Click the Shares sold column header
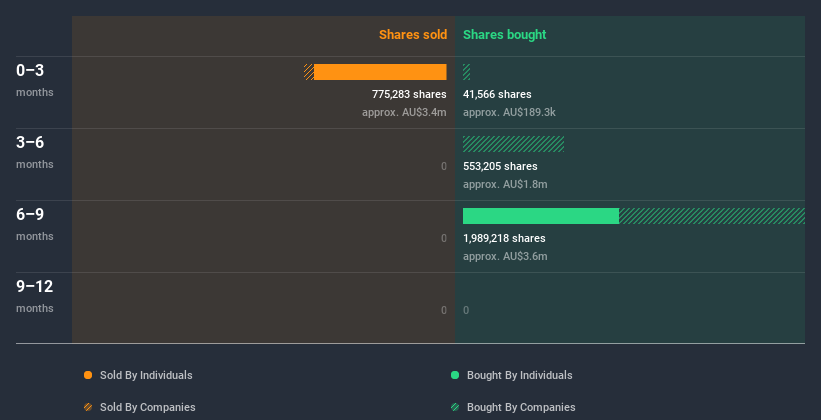821x420 pixels. (x=413, y=35)
